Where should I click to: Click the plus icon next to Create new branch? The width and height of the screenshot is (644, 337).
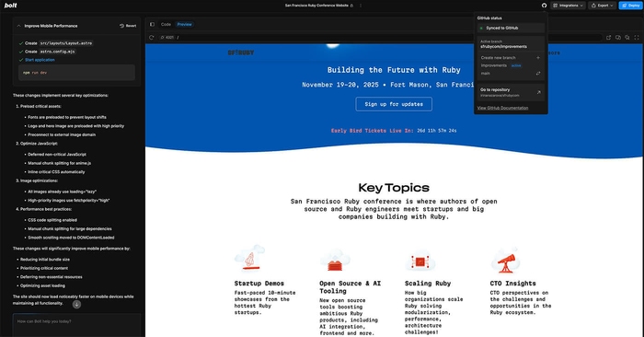538,58
